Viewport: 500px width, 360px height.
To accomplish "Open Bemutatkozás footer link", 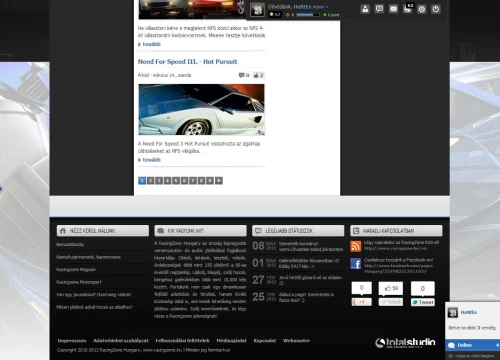I will pos(70,245).
